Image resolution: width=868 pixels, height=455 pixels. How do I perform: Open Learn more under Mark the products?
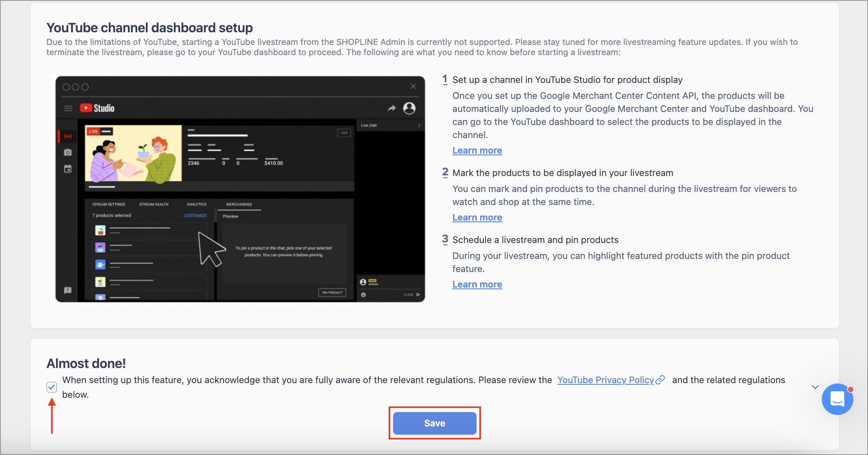(477, 217)
